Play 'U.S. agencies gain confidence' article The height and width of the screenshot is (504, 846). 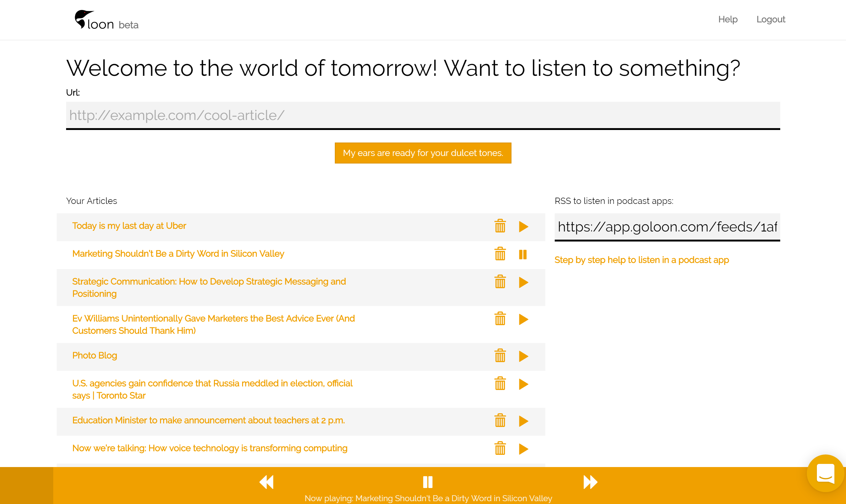[523, 384]
